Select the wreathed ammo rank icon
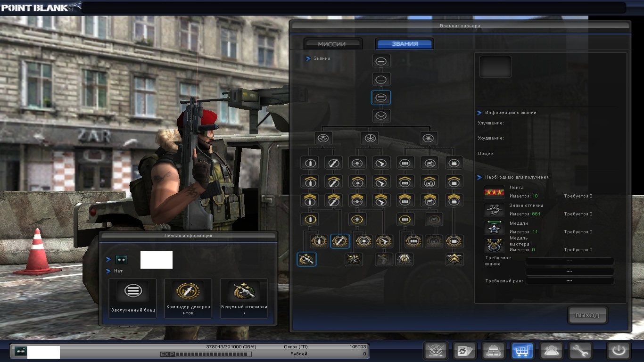Viewport: 644px width, 362px height. (x=413, y=241)
